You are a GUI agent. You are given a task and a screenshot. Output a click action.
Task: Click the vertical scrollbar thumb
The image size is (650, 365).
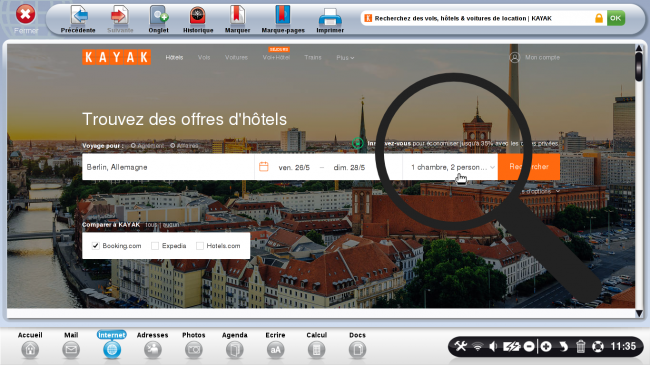coord(639,67)
